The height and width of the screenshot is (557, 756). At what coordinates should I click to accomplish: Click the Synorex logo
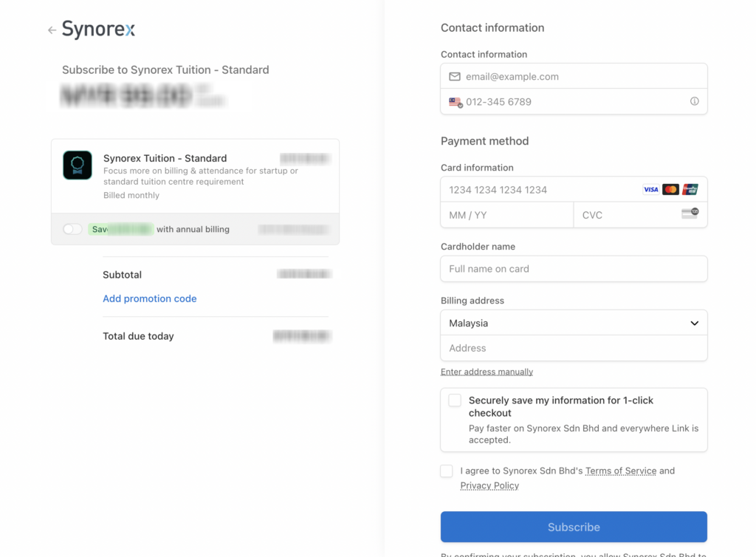tap(98, 29)
